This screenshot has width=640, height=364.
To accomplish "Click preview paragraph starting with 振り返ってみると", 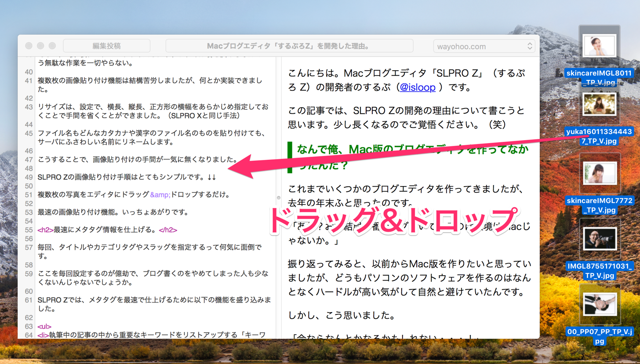I will point(409,278).
